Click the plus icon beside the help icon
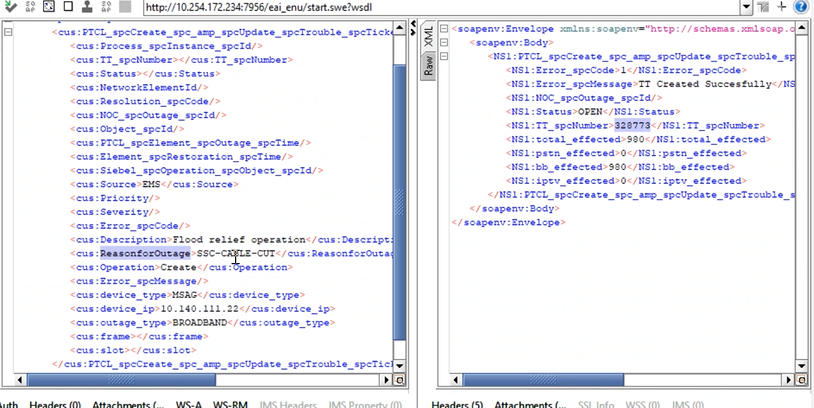Image resolution: width=814 pixels, height=408 pixels. [782, 7]
